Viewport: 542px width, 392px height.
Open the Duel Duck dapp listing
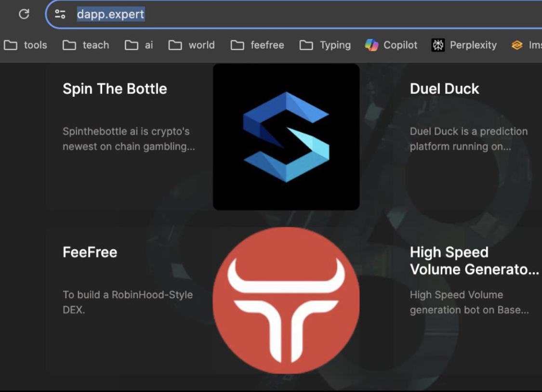pyautogui.click(x=444, y=89)
